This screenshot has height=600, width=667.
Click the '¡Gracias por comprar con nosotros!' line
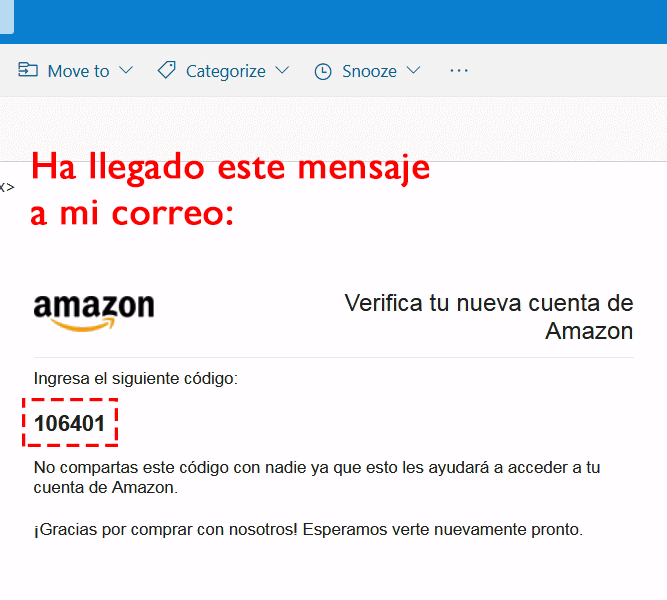(308, 530)
